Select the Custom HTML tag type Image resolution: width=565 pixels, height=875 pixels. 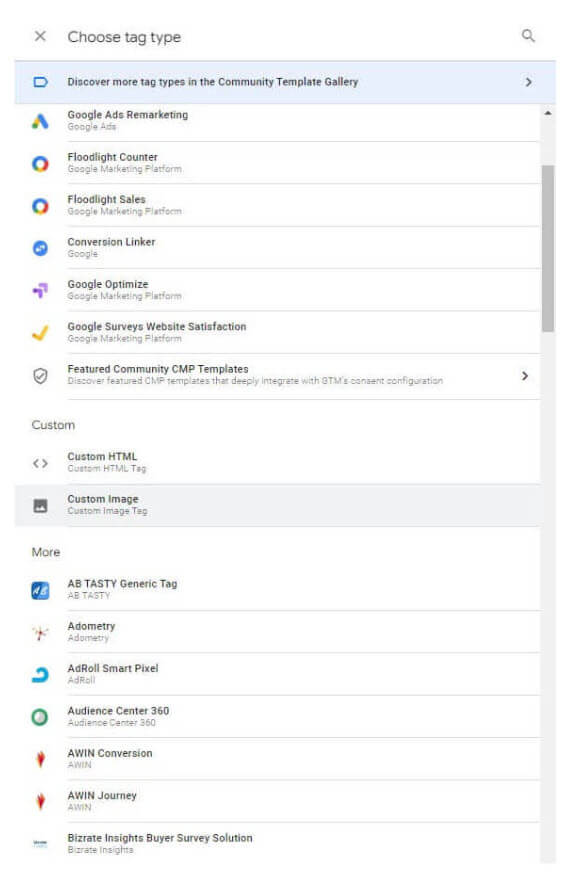pyautogui.click(x=277, y=463)
